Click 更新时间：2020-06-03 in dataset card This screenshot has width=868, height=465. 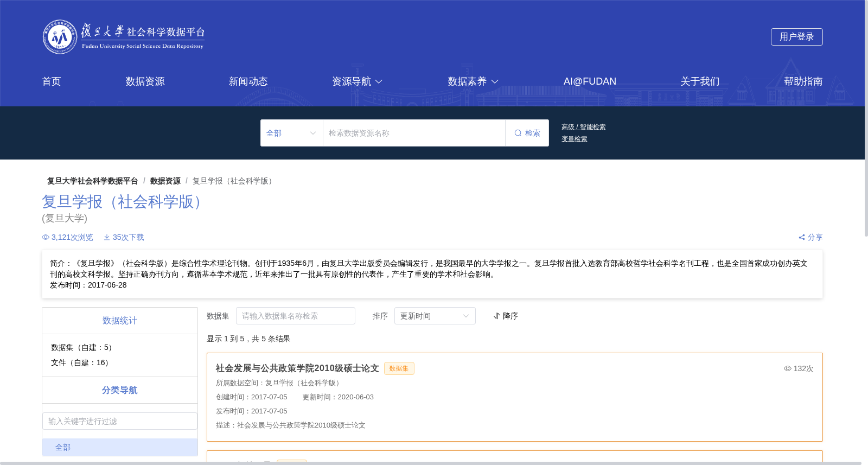(x=338, y=397)
